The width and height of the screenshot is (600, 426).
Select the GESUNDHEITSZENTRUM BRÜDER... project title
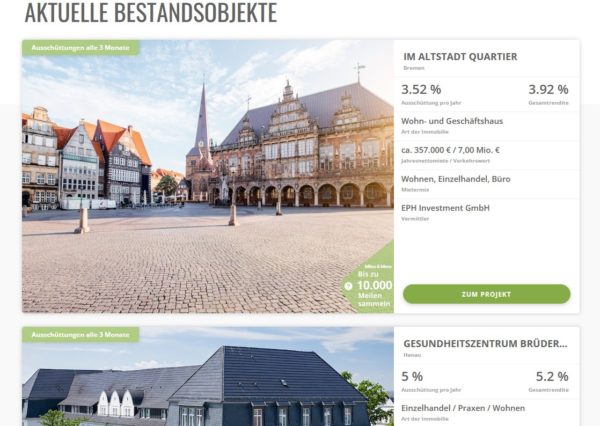point(485,344)
